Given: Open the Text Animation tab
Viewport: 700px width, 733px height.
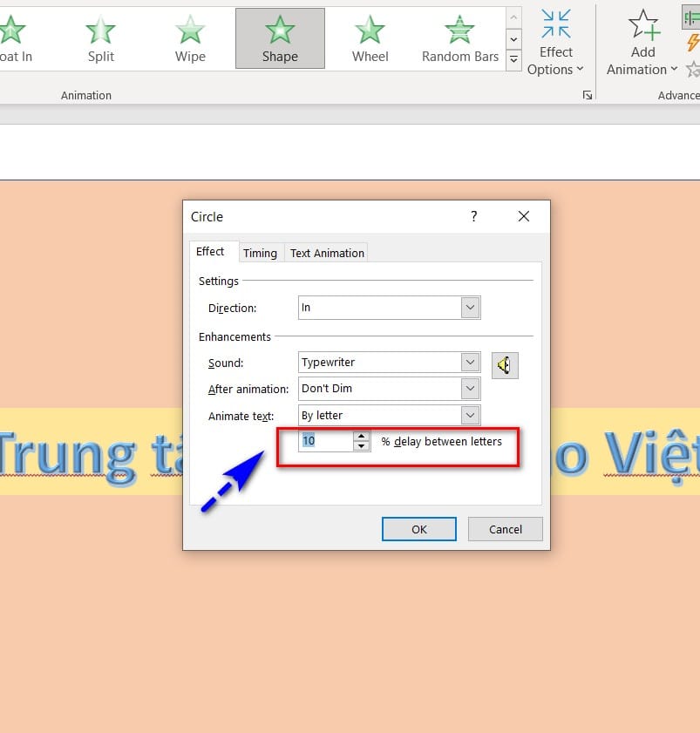Looking at the screenshot, I should click(x=326, y=253).
